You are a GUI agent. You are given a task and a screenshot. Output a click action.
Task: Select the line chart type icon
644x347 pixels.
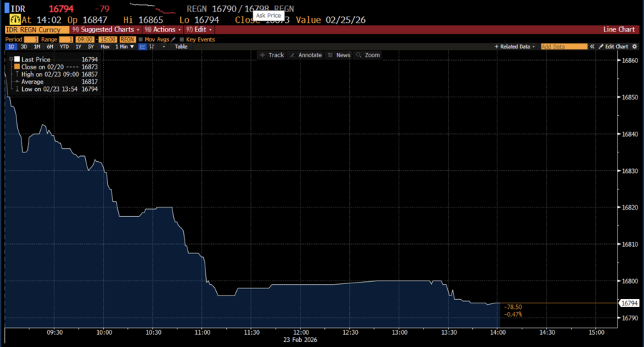pyautogui.click(x=143, y=47)
